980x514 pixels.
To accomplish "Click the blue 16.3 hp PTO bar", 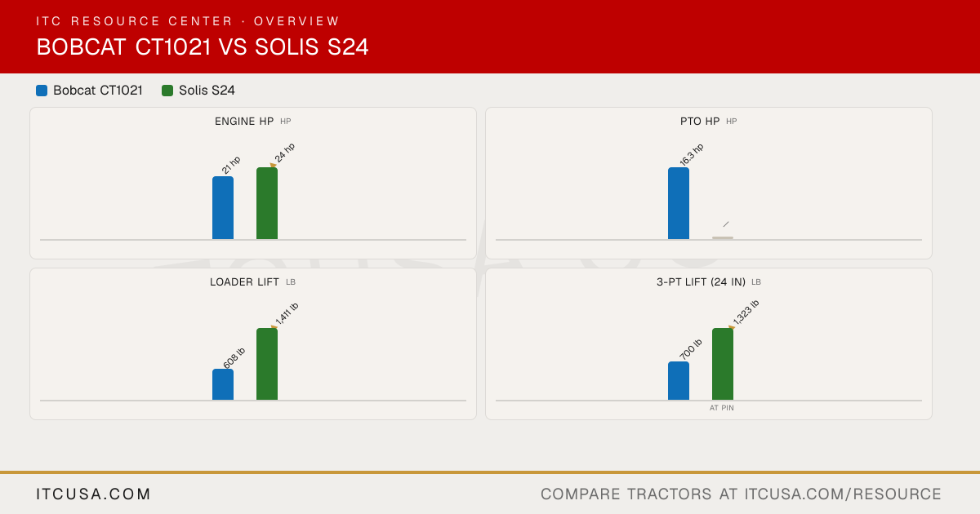I will tap(679, 203).
